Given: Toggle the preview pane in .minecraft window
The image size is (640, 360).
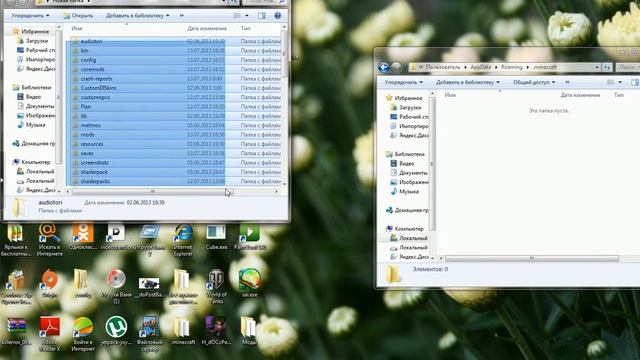Looking at the screenshot, I should [635, 82].
